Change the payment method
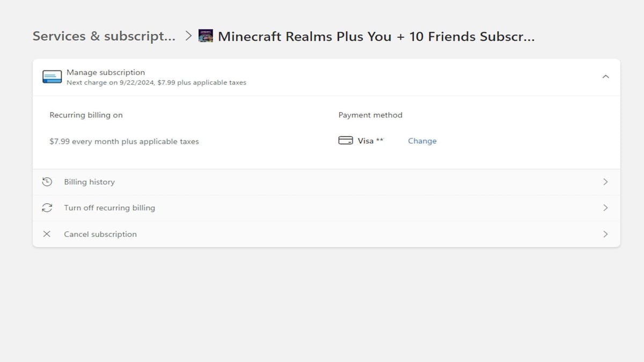The height and width of the screenshot is (362, 644). coord(422,141)
